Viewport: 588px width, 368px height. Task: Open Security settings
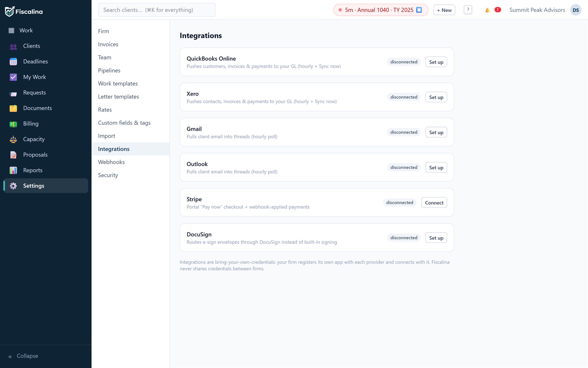pyautogui.click(x=131, y=175)
